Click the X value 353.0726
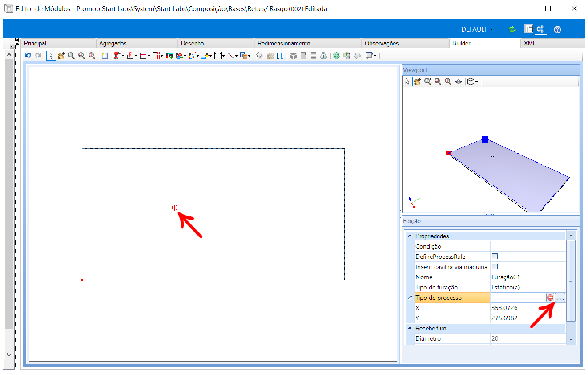The image size is (588, 375). click(528, 308)
